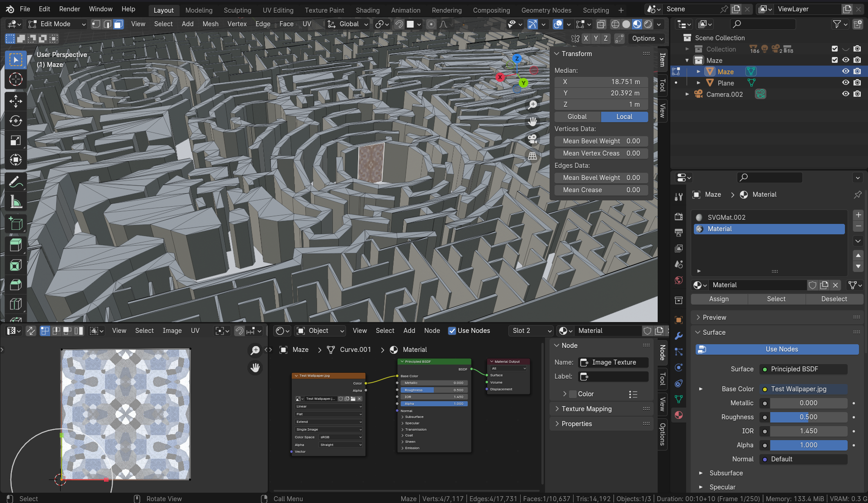Select the Scale tool
This screenshot has height=503, width=868.
[15, 140]
